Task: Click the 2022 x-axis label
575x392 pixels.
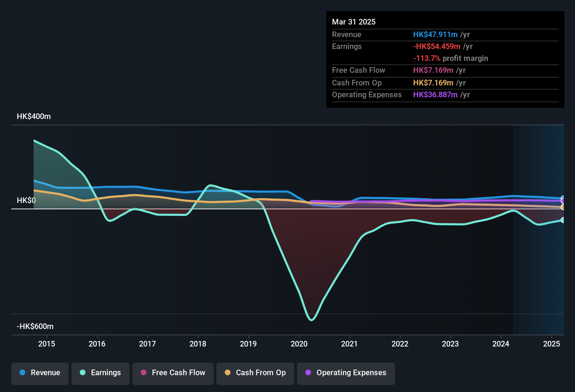Action: pyautogui.click(x=400, y=344)
